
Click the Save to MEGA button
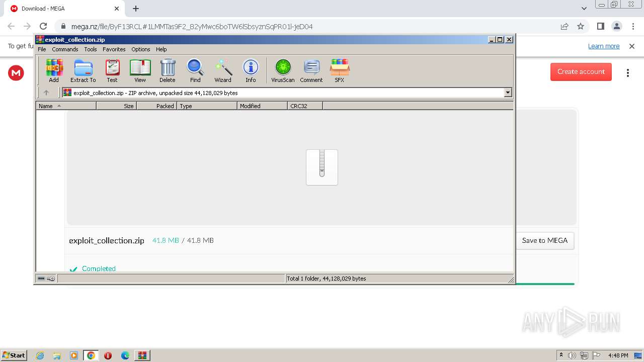tap(545, 240)
